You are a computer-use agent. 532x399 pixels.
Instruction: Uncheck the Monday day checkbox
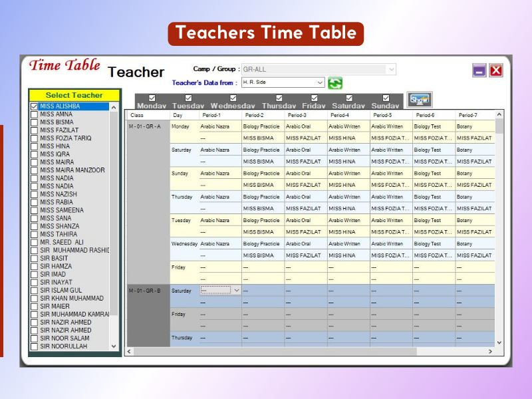click(x=152, y=98)
